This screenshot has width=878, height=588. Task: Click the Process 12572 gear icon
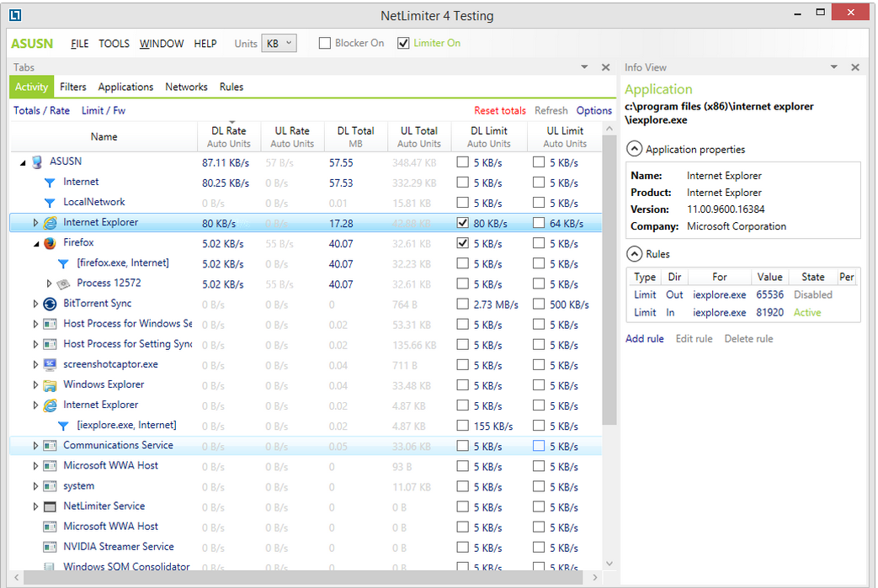pyautogui.click(x=63, y=283)
